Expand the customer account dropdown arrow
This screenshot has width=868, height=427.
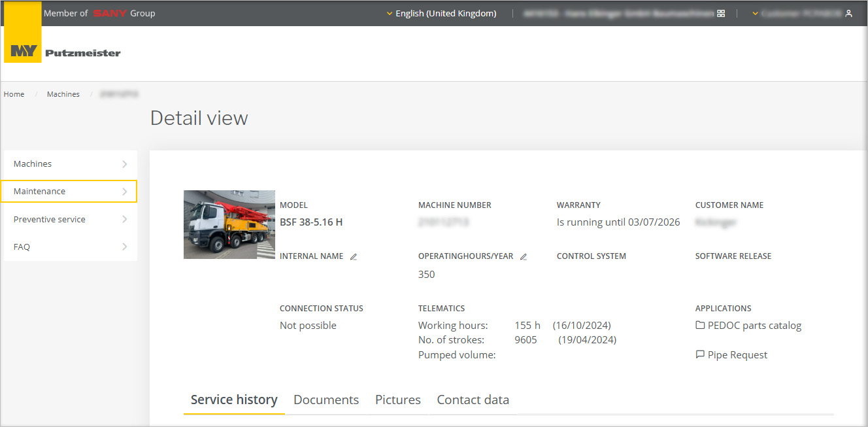[x=755, y=14]
